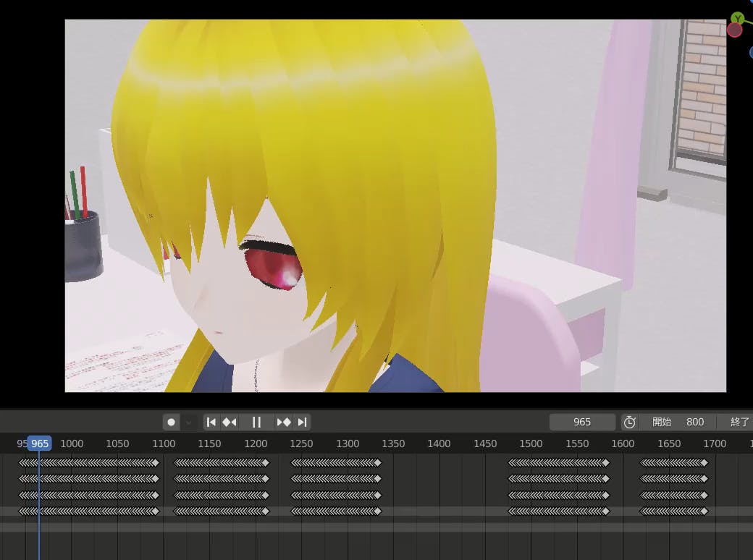Click the green Y axis gizmo handle

(737, 18)
